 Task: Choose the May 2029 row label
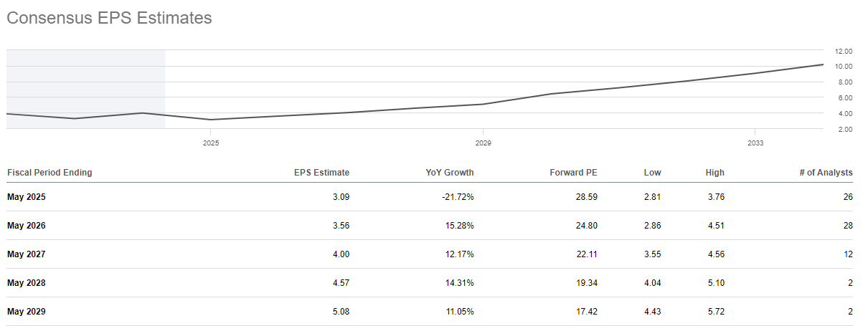[26, 311]
